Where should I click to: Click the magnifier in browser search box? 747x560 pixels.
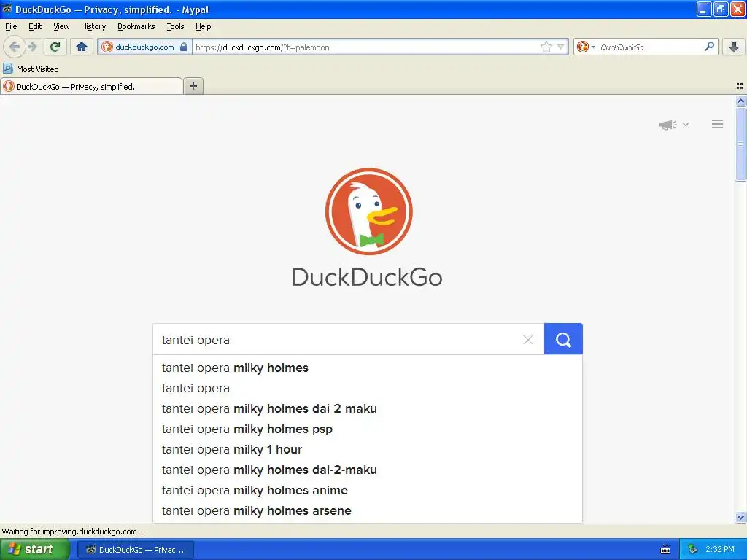point(709,47)
